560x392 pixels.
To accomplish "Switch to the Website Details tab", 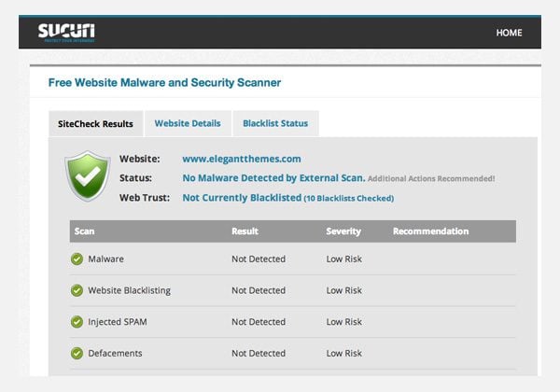I will pyautogui.click(x=188, y=123).
